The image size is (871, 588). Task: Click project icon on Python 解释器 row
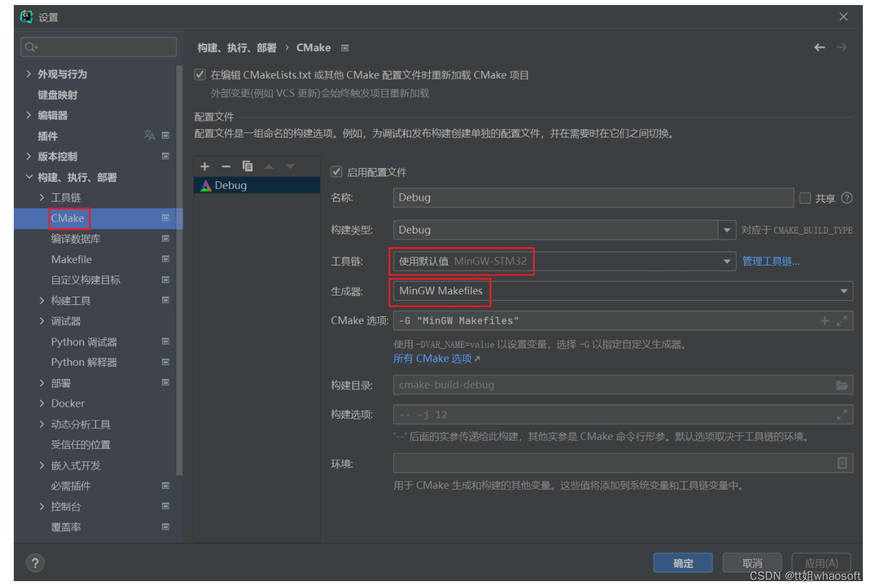(166, 362)
